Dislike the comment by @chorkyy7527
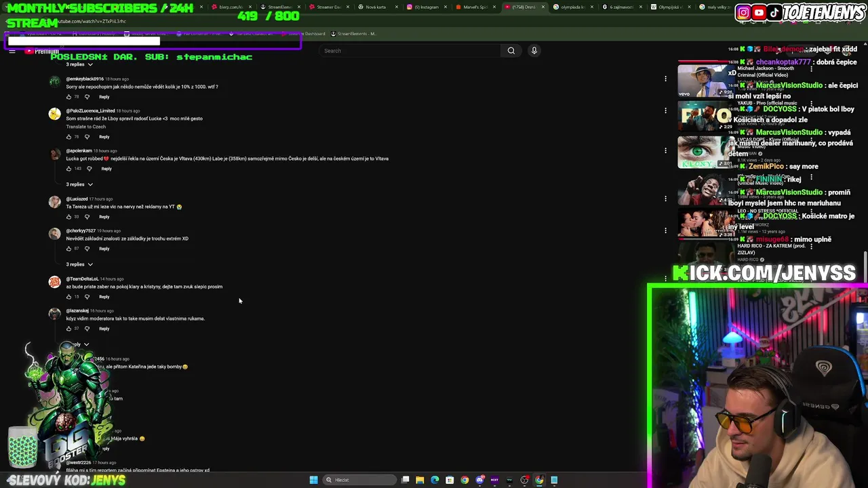The image size is (868, 488). coord(87,249)
